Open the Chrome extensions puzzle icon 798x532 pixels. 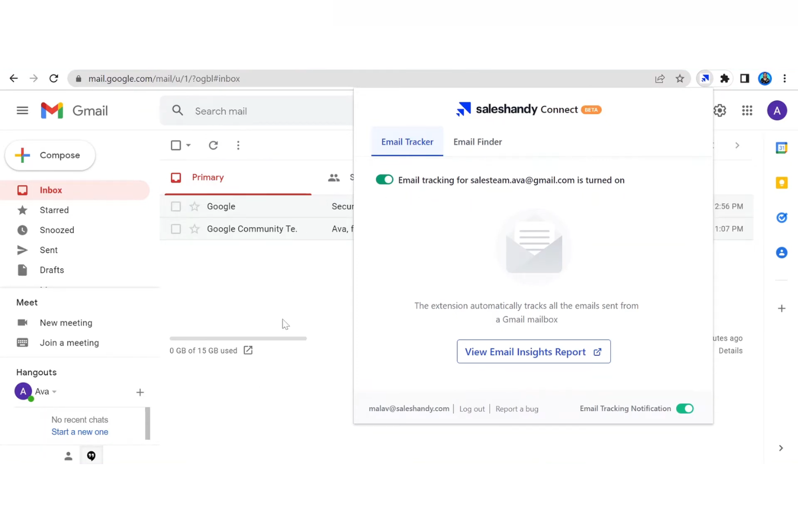[725, 78]
